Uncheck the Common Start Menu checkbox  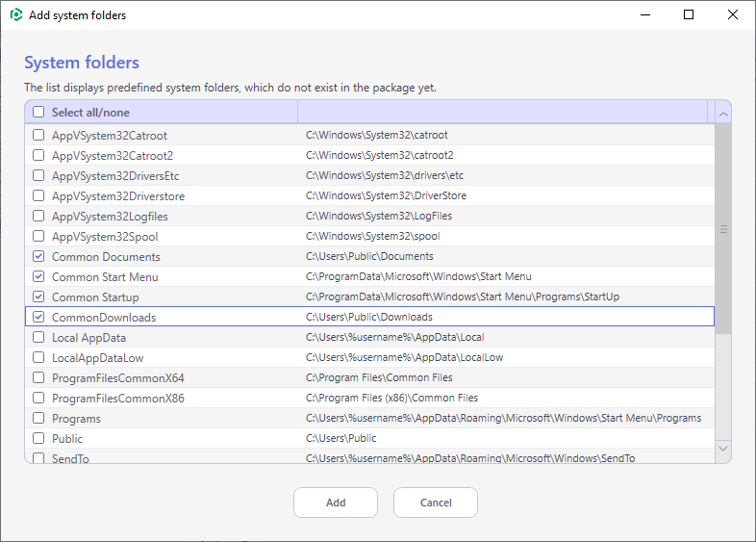coord(38,276)
